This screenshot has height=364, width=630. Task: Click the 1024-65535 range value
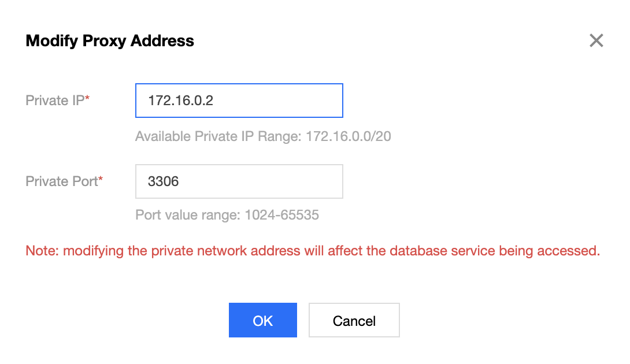click(281, 216)
